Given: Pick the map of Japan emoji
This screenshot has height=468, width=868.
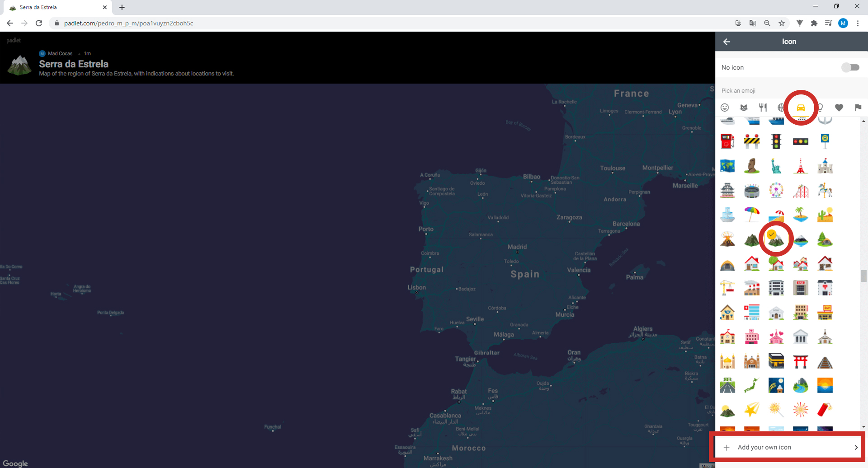Looking at the screenshot, I should (752, 385).
